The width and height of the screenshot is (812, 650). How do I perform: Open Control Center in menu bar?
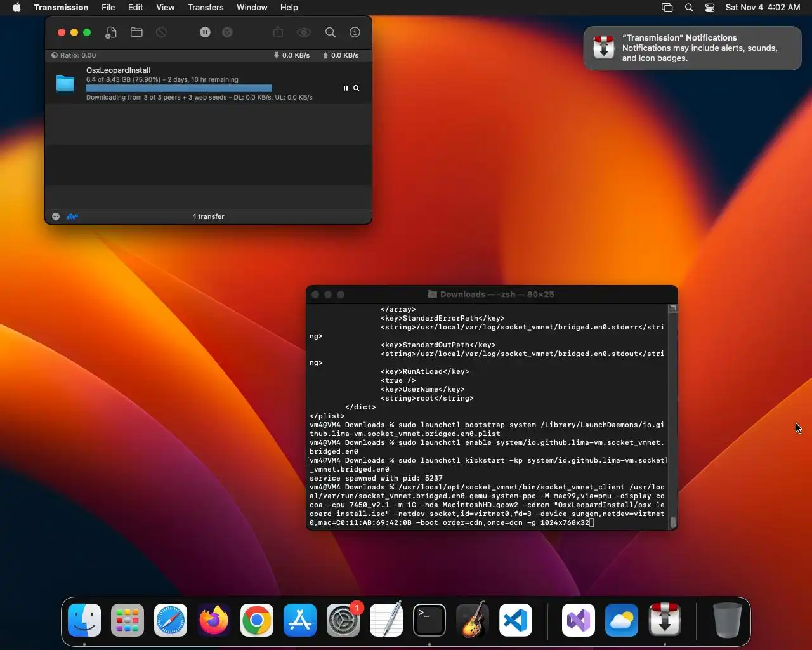click(710, 8)
